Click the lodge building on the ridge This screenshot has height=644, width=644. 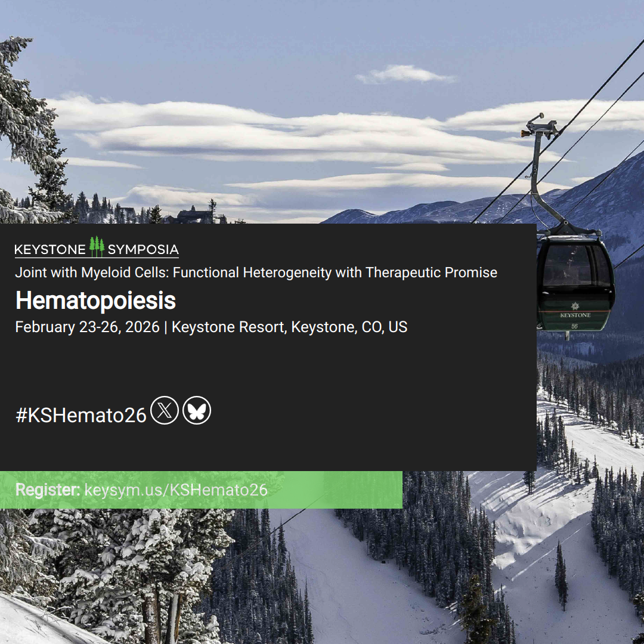(x=194, y=216)
